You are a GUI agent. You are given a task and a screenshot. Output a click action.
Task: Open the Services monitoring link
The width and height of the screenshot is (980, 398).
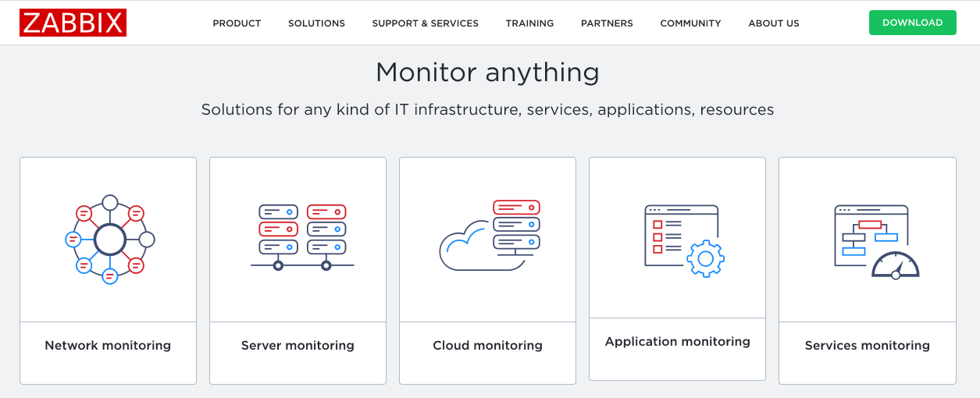(x=867, y=345)
